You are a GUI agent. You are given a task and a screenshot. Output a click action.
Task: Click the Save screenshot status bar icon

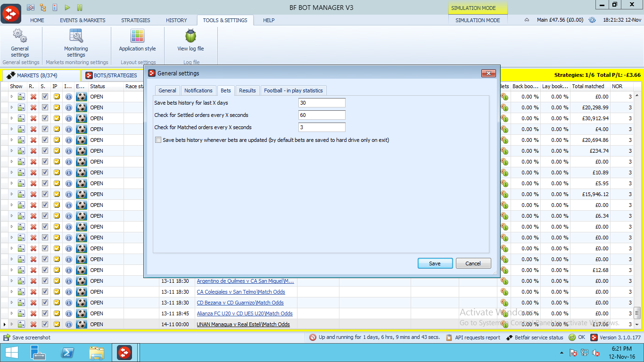tap(7, 337)
